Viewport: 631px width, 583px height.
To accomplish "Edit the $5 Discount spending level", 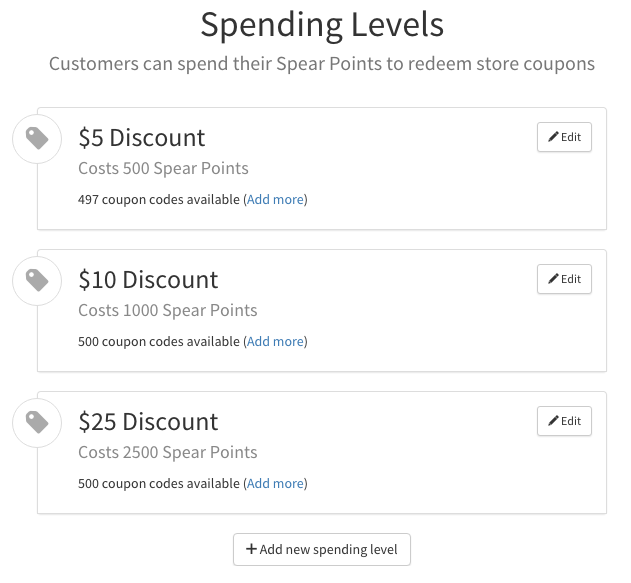I will [564, 138].
